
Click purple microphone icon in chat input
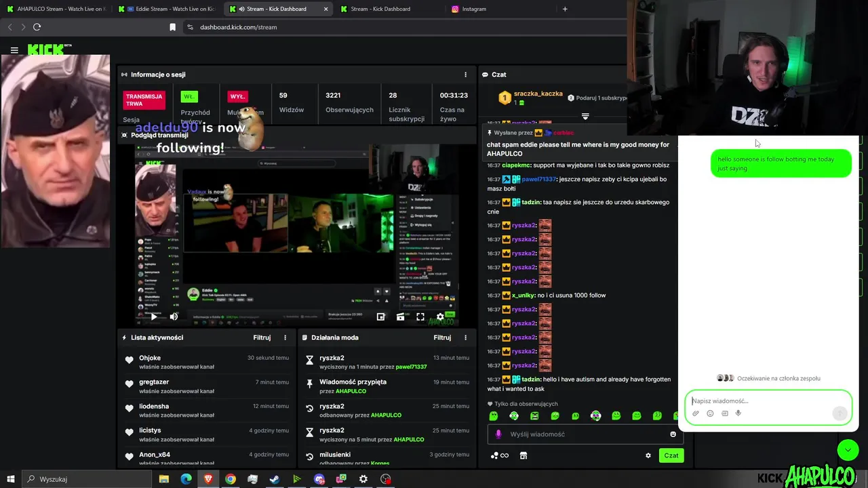(498, 434)
